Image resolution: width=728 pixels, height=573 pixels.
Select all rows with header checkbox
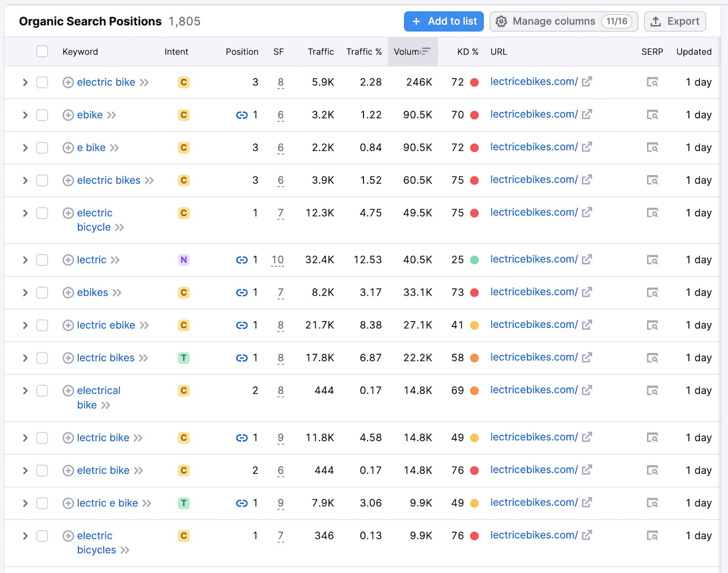(42, 51)
